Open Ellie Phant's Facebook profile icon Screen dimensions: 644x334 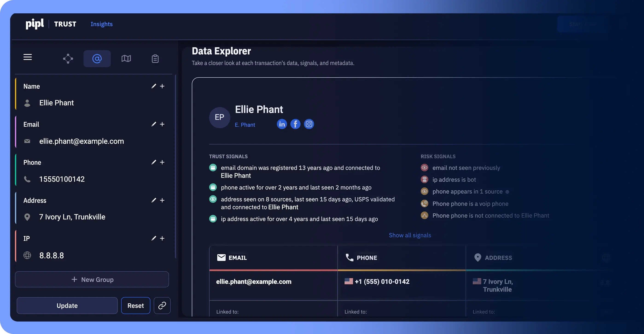point(295,124)
